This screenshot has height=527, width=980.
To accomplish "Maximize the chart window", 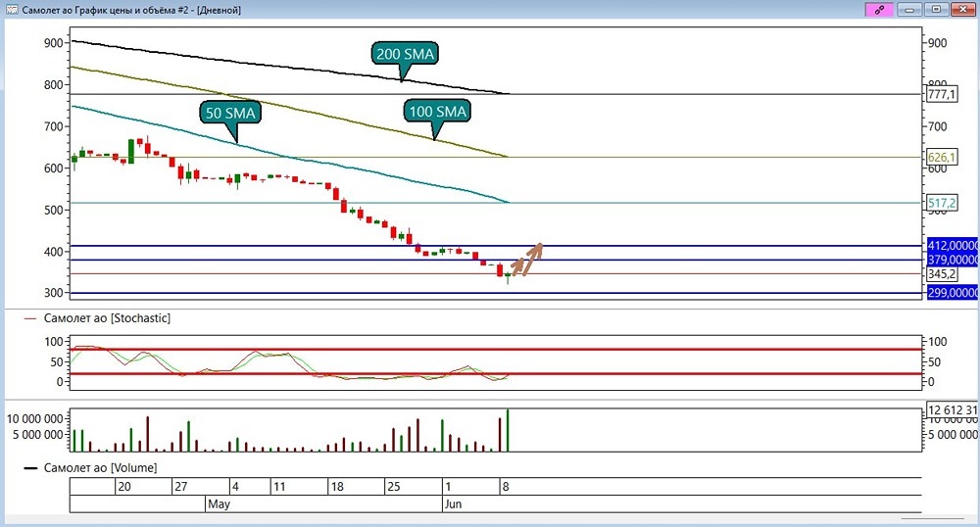I will pos(936,10).
